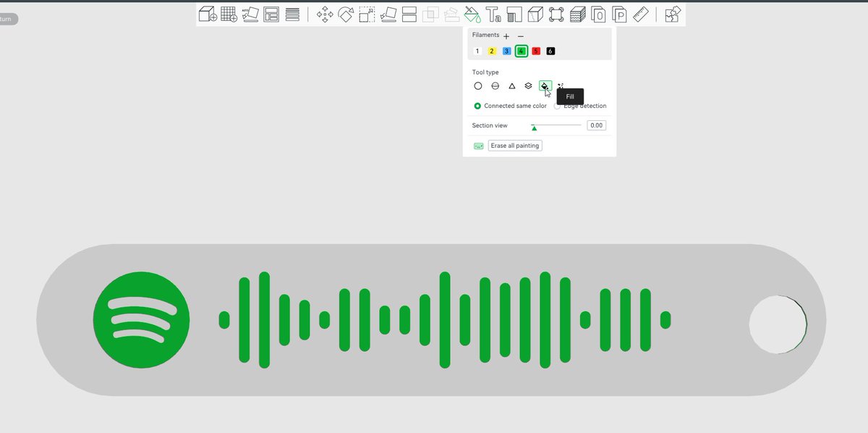
Task: Click the stacked horizontal lines toolbar icon
Action: click(292, 14)
